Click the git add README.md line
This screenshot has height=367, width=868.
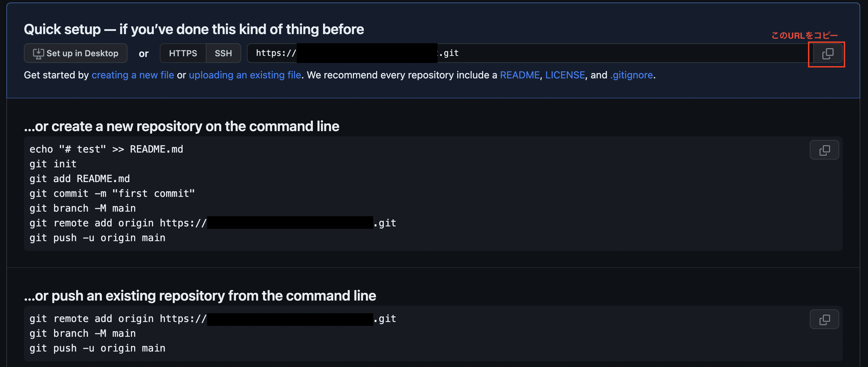pos(80,179)
